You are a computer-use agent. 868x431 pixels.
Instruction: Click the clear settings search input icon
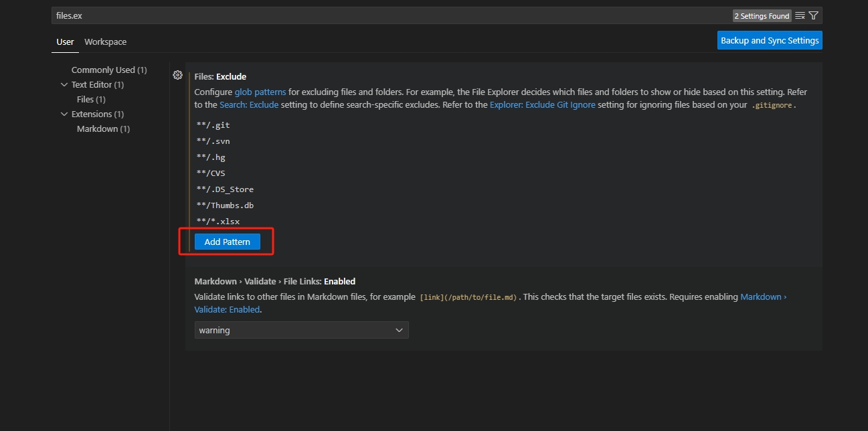[800, 15]
